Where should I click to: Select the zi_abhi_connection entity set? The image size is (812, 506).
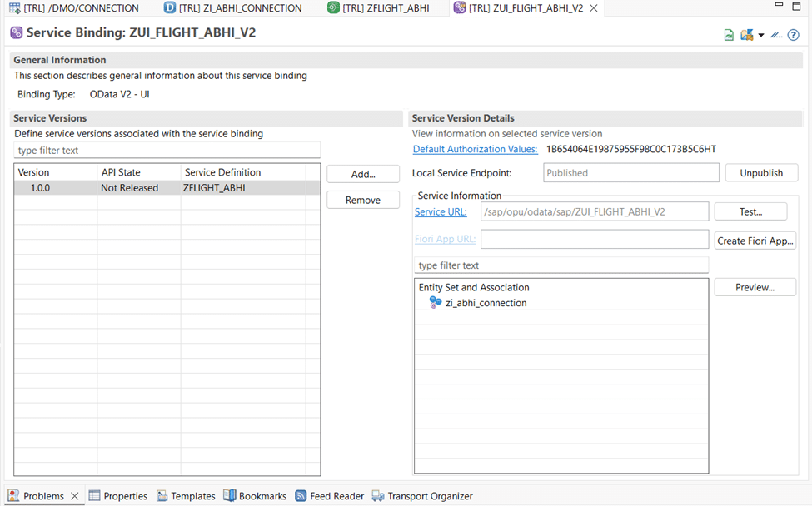click(x=486, y=303)
